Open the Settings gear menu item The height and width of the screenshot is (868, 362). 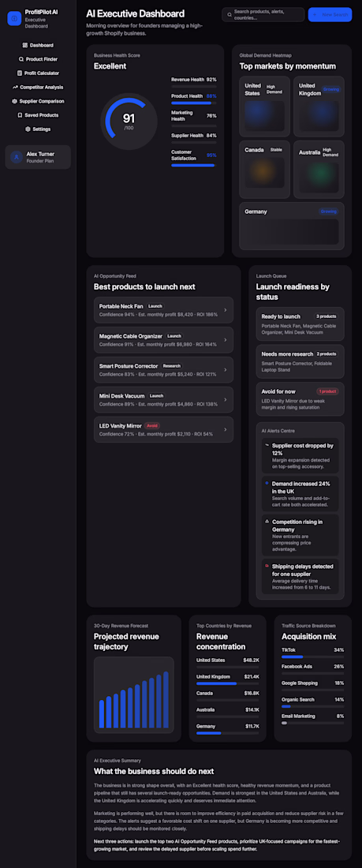[x=38, y=129]
